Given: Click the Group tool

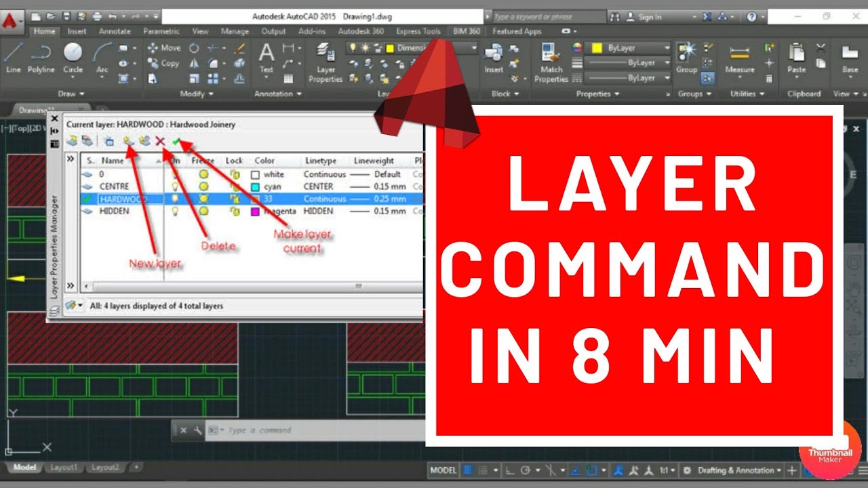Looking at the screenshot, I should pos(686,58).
